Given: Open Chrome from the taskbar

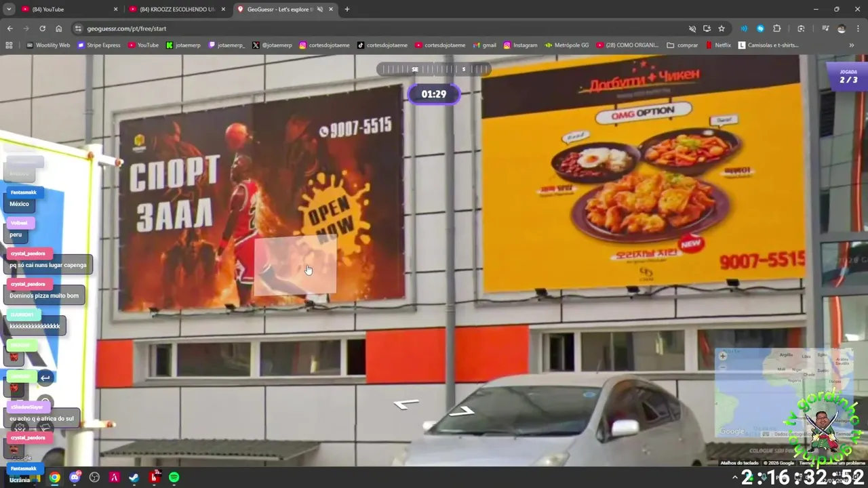Looking at the screenshot, I should coord(54,477).
